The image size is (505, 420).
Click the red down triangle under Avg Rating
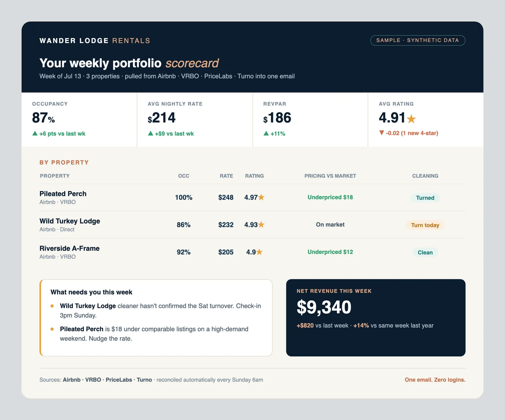coord(382,133)
